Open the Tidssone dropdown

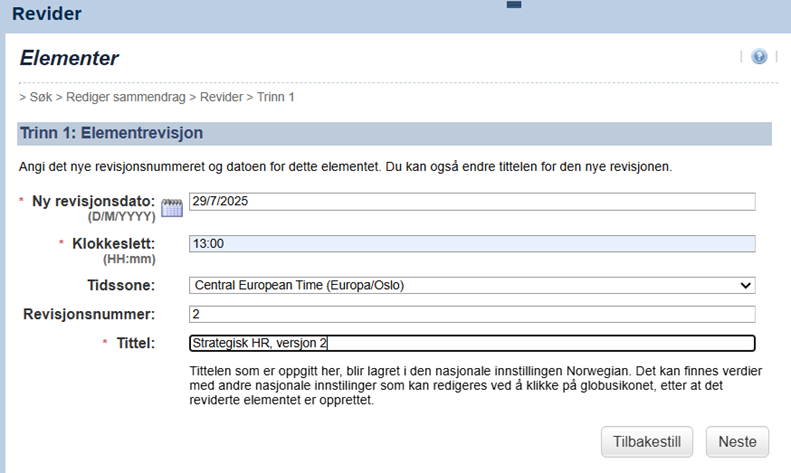point(472,285)
